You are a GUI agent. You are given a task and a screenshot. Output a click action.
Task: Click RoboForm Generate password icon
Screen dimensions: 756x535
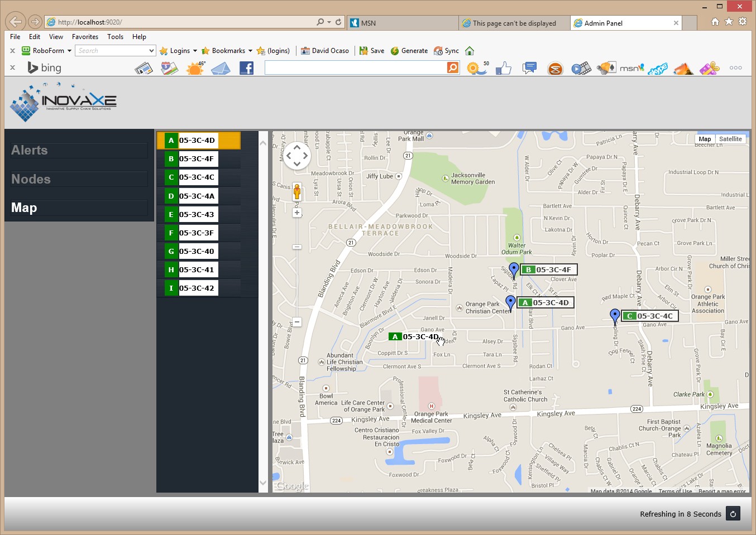[409, 51]
